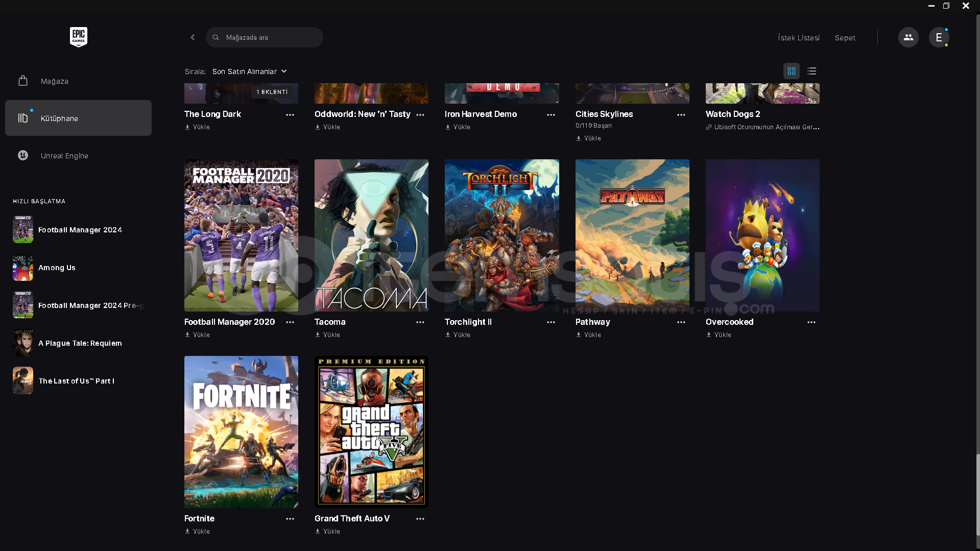The height and width of the screenshot is (551, 980).
Task: Open options menu for Tacoma
Action: pos(420,322)
